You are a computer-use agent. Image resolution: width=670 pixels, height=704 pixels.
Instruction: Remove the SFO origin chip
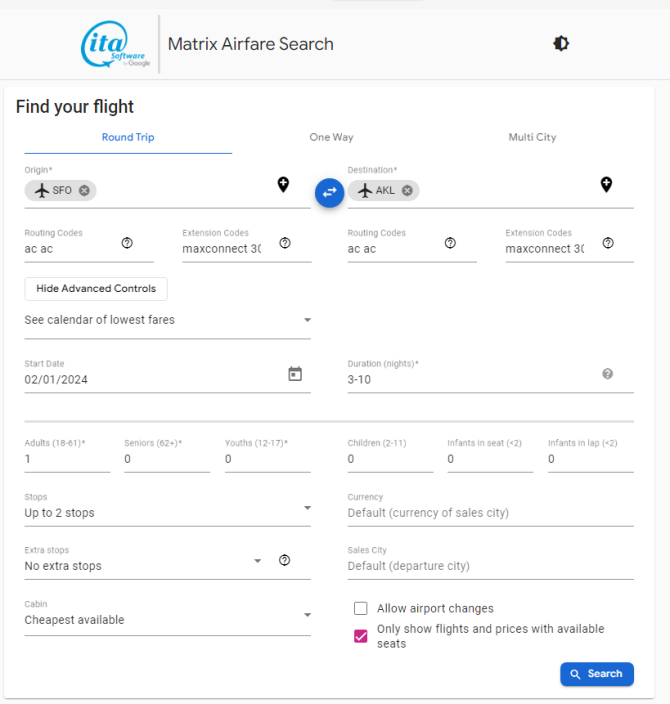(84, 190)
